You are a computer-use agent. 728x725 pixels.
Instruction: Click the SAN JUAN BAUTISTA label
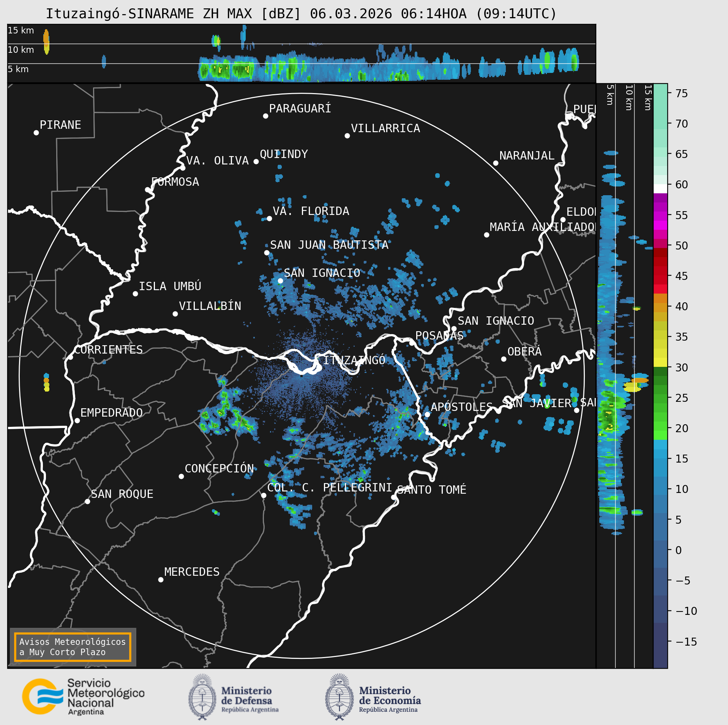329,245
